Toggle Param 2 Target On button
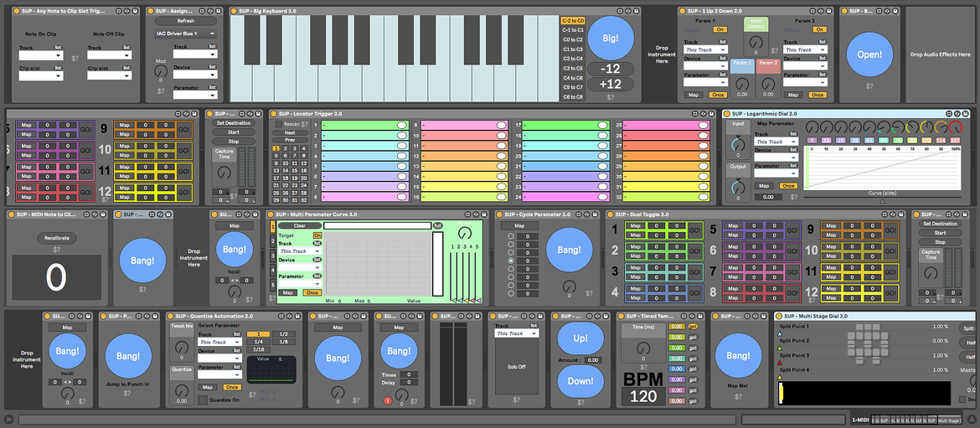The width and height of the screenshot is (980, 428). [x=819, y=29]
